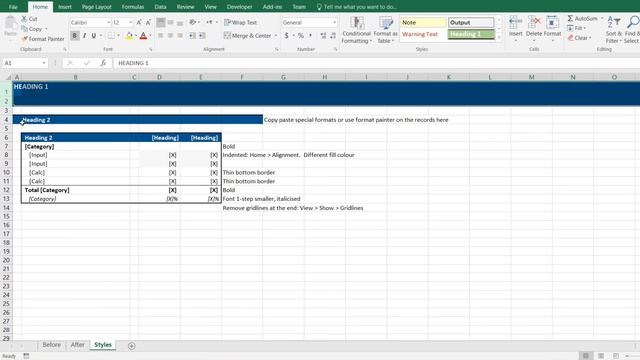Increase font size with the large A icon
Viewport: 640px width, 360px height.
(x=139, y=22)
